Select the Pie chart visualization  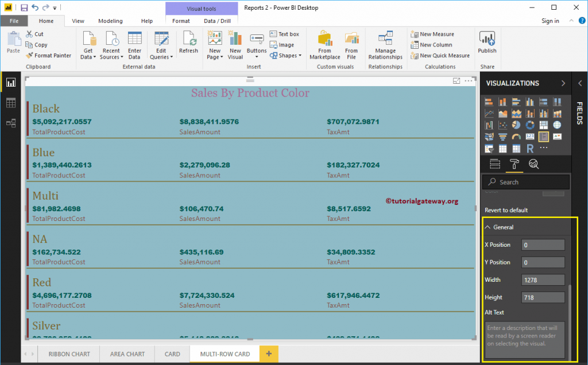coord(517,125)
